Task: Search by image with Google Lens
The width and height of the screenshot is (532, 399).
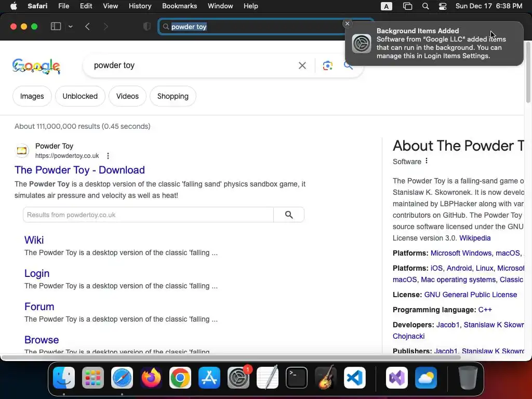Action: click(x=327, y=65)
